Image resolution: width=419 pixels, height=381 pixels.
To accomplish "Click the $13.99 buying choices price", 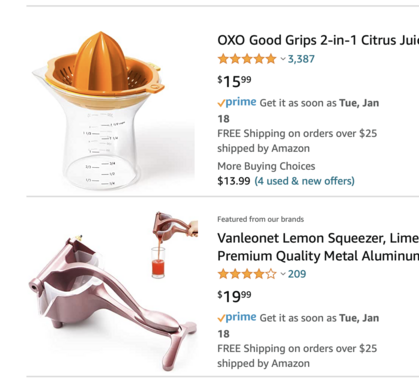I will click(234, 181).
